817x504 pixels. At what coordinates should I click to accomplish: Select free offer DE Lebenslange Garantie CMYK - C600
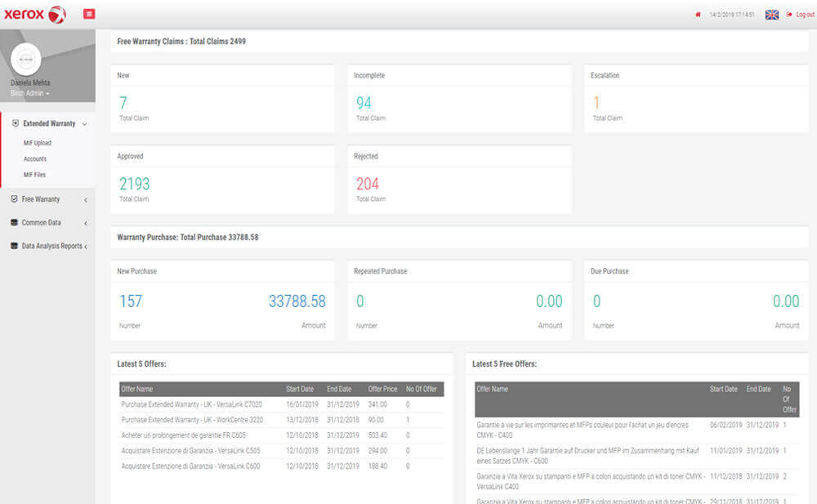[636, 456]
